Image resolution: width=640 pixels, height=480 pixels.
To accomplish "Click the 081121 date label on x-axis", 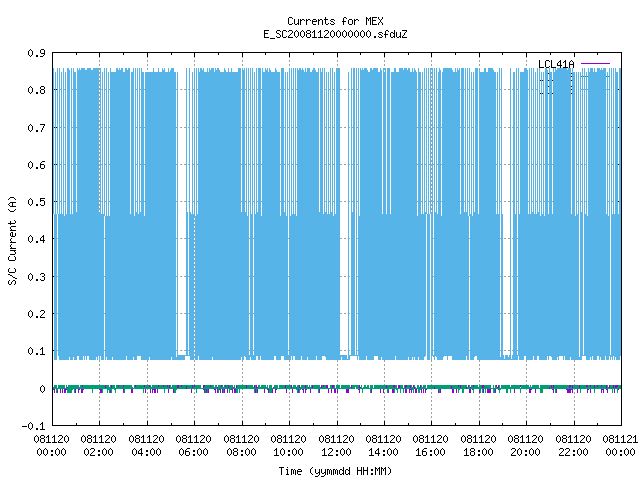I will (620, 439).
